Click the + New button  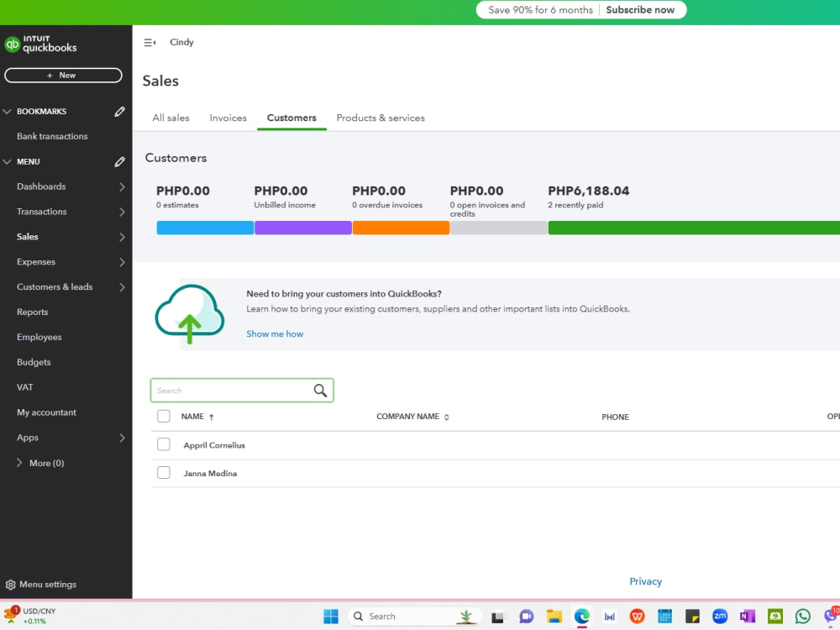(x=63, y=76)
